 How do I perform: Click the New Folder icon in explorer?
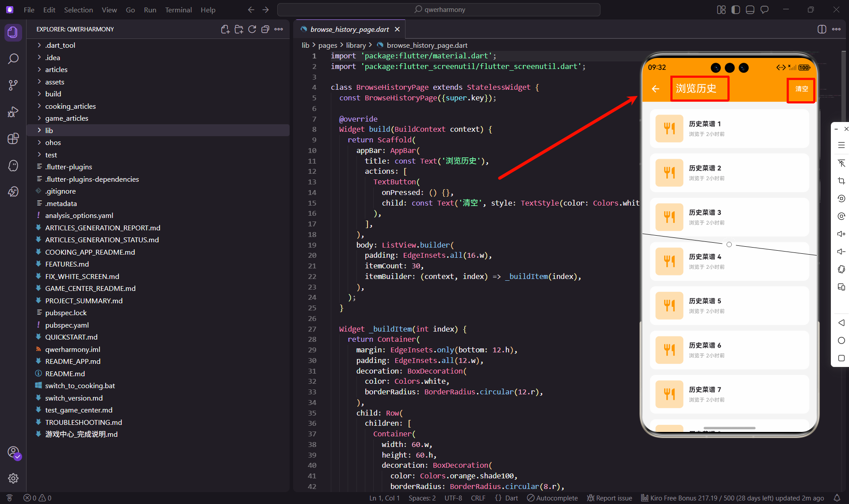pos(239,29)
